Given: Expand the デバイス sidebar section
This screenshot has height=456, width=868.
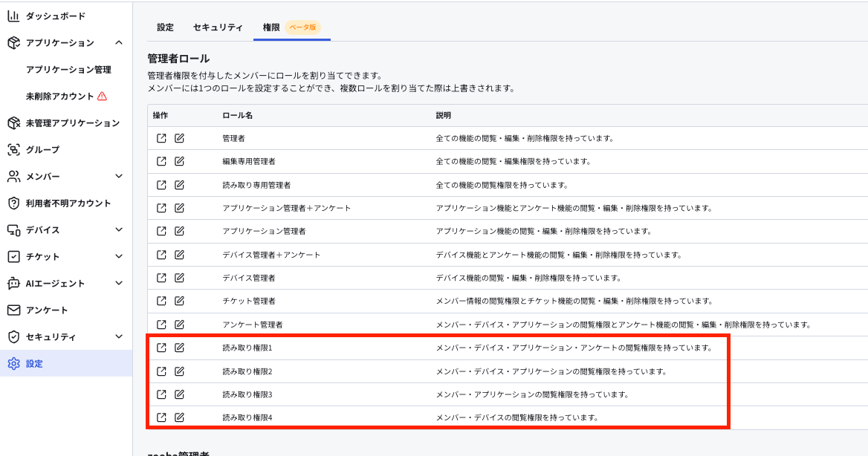Looking at the screenshot, I should tap(119, 229).
